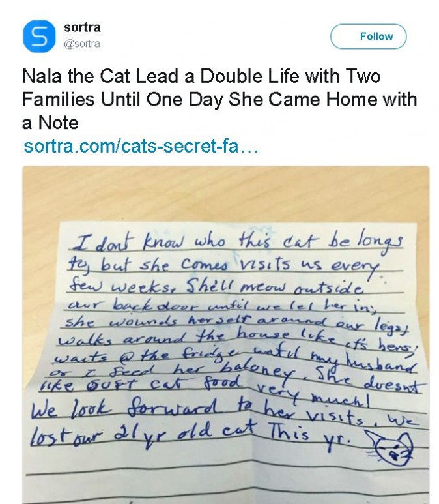
Task: Click the words "a Note" in the tweet
Action: (x=50, y=123)
